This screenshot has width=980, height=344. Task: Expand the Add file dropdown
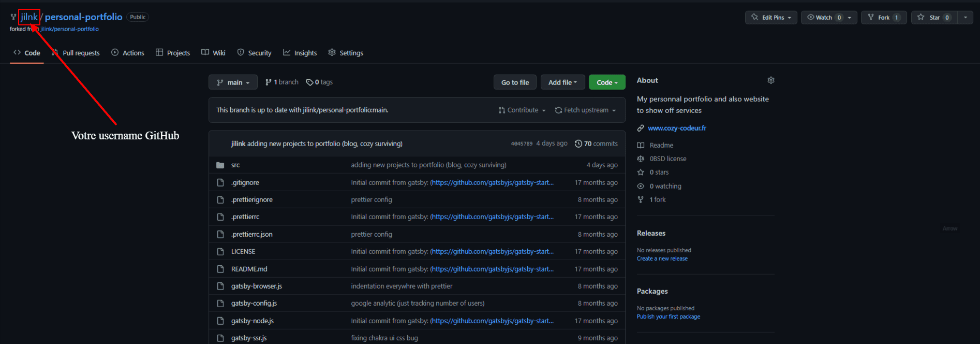click(x=562, y=82)
